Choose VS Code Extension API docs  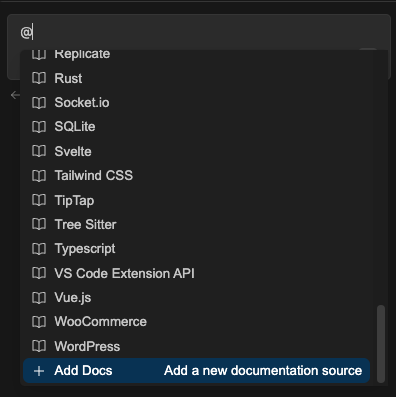(197, 273)
